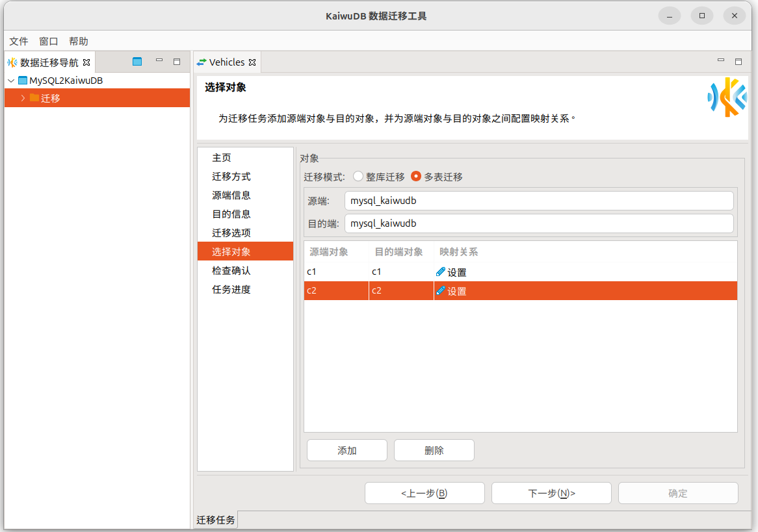Click the blue panel icon in navigation toolbar

pyautogui.click(x=137, y=62)
